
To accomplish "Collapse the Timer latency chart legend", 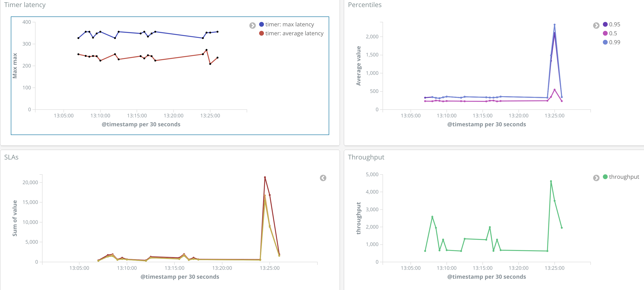I will (x=252, y=25).
